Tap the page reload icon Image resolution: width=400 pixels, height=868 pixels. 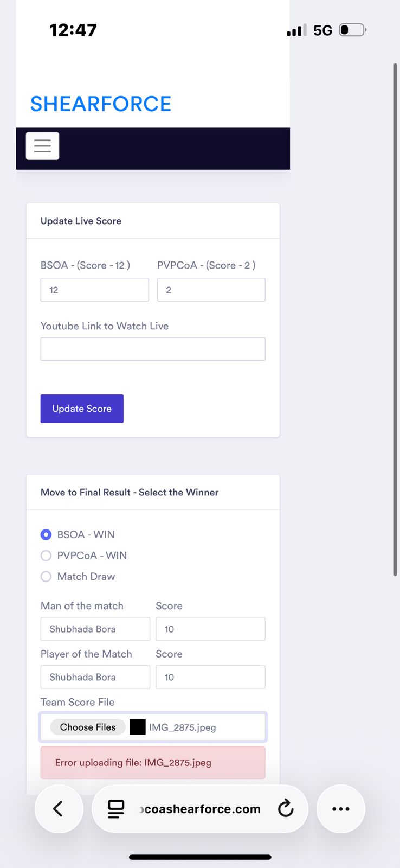tap(286, 809)
